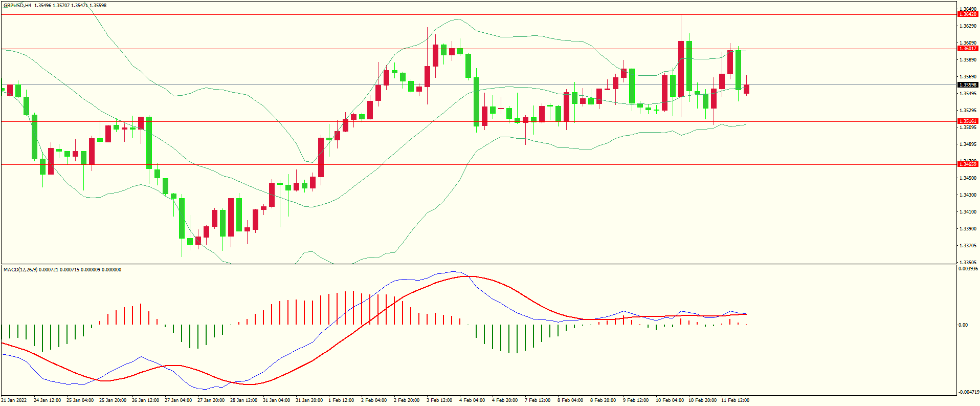Image resolution: width=980 pixels, height=406 pixels.
Task: Click the 1.36017 red price label
Action: pyautogui.click(x=967, y=49)
